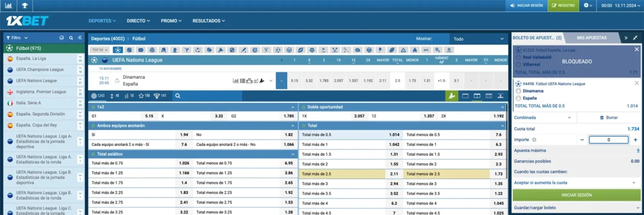Open the trophy icon in top bar
The width and height of the screenshot is (644, 215).
tap(24, 6)
